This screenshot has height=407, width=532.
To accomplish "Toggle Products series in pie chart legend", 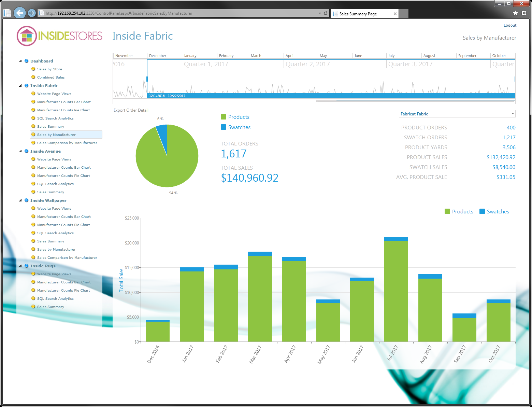I will (235, 117).
